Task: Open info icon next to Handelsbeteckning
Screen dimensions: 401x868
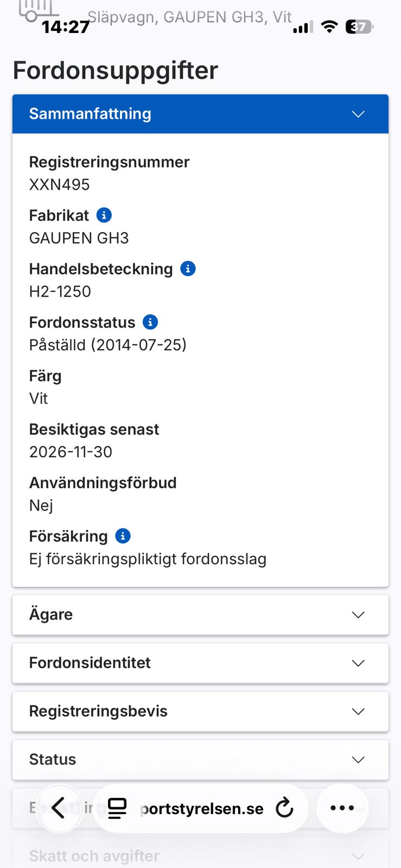Action: [x=188, y=269]
